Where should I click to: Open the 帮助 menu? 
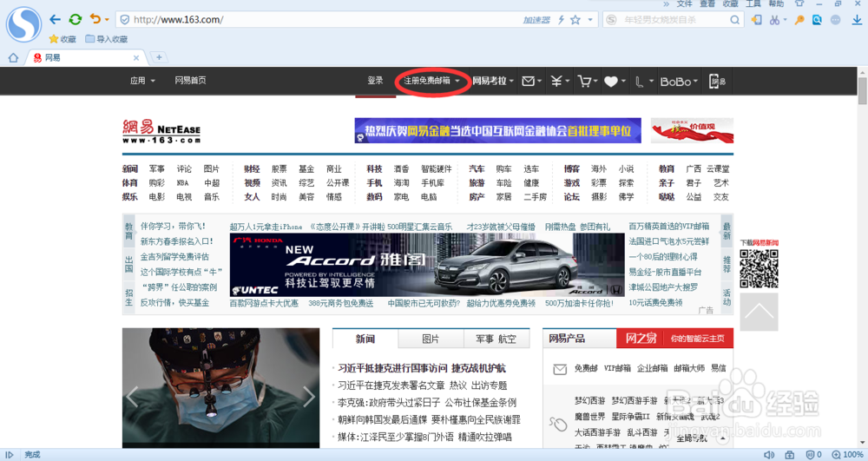click(776, 3)
